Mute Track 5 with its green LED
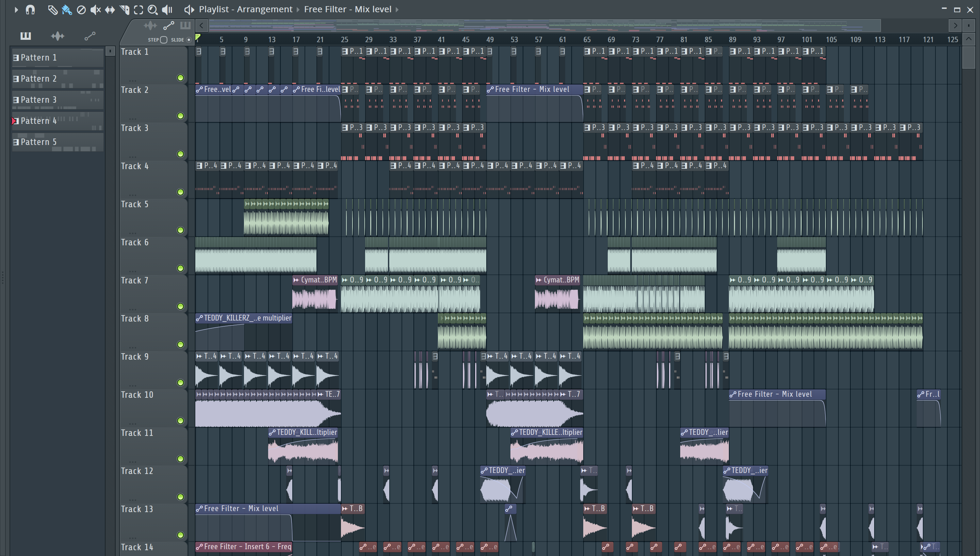 181,230
